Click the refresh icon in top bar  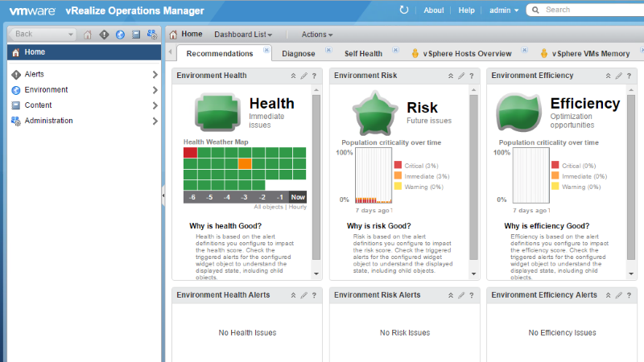tap(404, 10)
